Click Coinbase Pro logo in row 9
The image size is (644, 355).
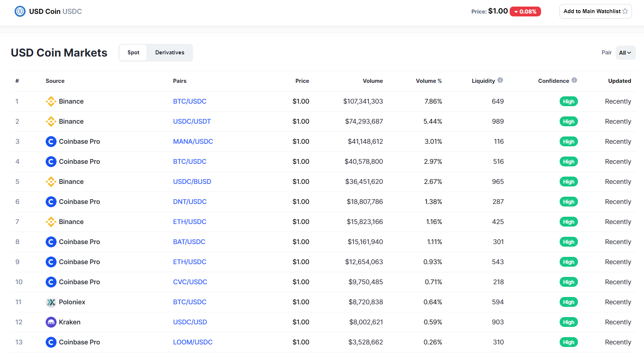(x=51, y=262)
